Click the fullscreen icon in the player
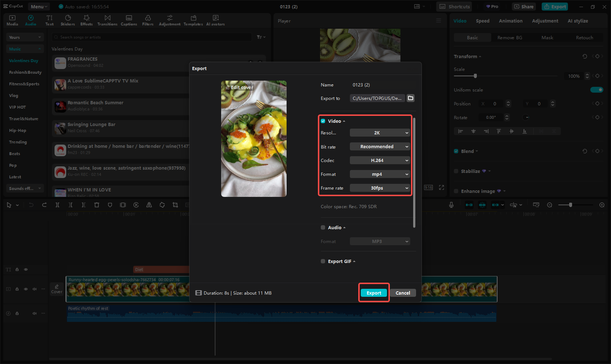Screen dimensions: 611x364 click(442, 187)
